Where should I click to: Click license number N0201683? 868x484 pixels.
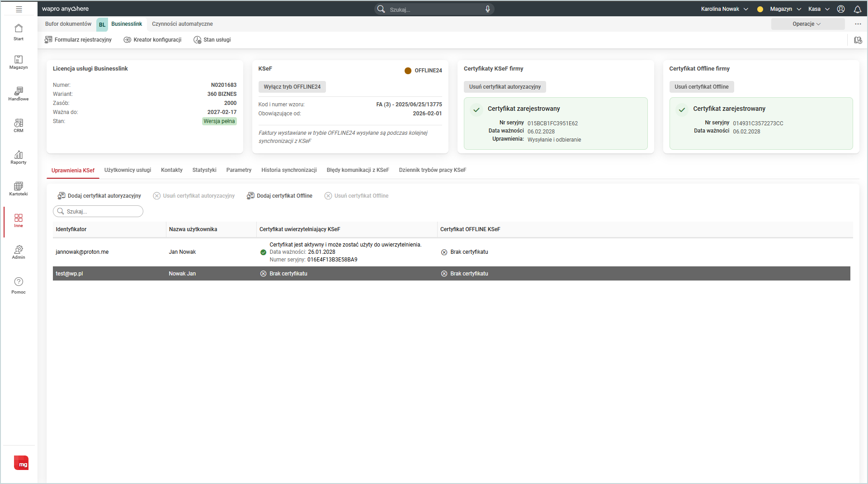[x=224, y=85]
